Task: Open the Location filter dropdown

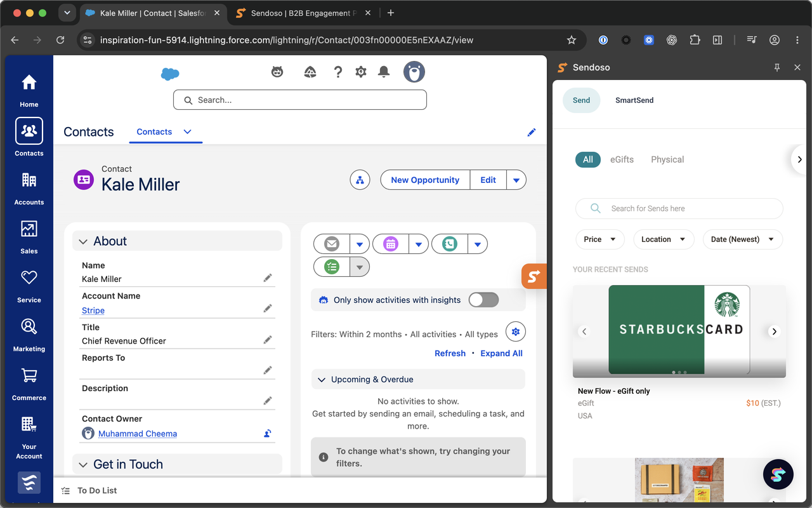Action: tap(664, 239)
